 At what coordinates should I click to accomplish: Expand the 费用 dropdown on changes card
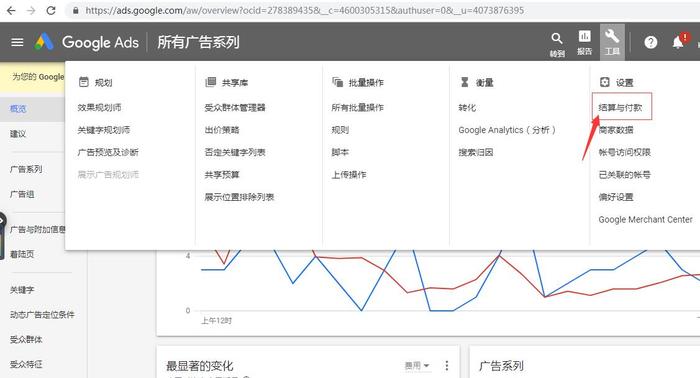[x=417, y=366]
